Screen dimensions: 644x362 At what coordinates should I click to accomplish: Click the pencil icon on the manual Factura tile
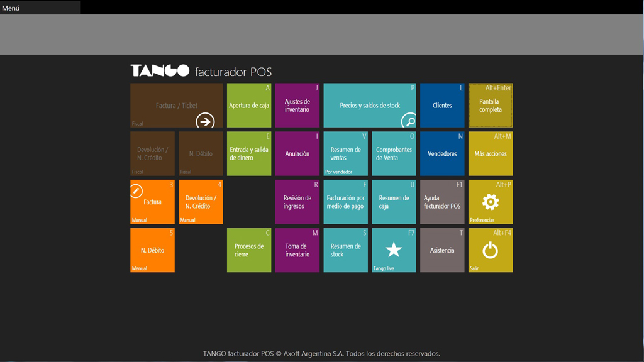point(136,191)
